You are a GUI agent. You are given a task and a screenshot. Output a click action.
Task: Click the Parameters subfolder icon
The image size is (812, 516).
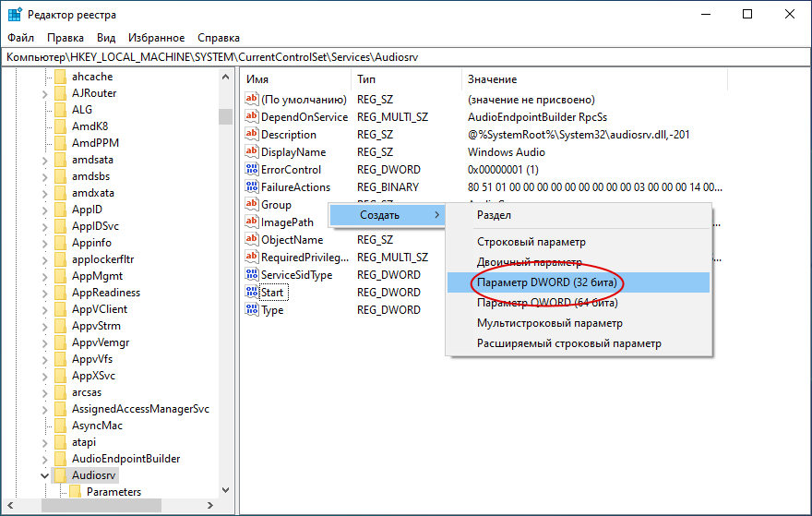[75, 492]
